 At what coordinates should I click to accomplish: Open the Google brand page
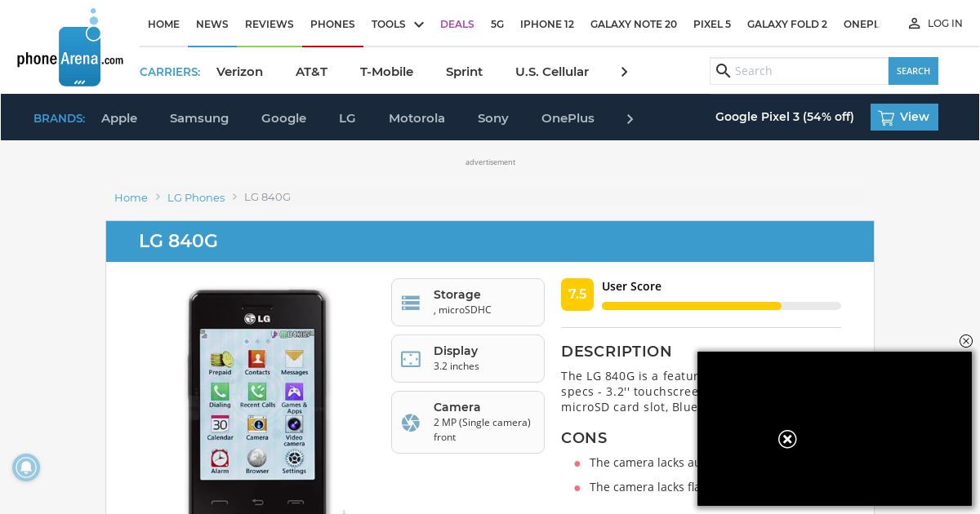pyautogui.click(x=283, y=118)
